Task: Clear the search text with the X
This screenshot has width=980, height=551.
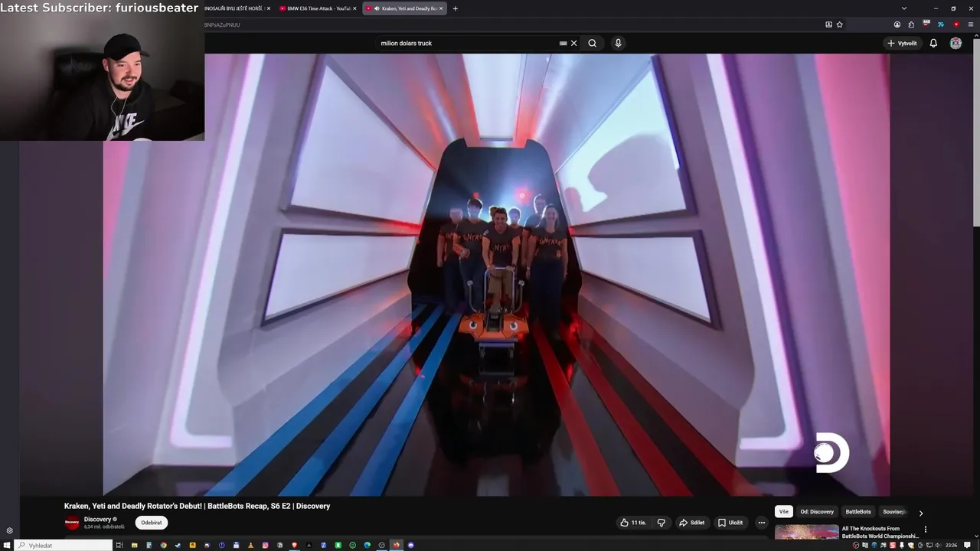Action: 574,43
